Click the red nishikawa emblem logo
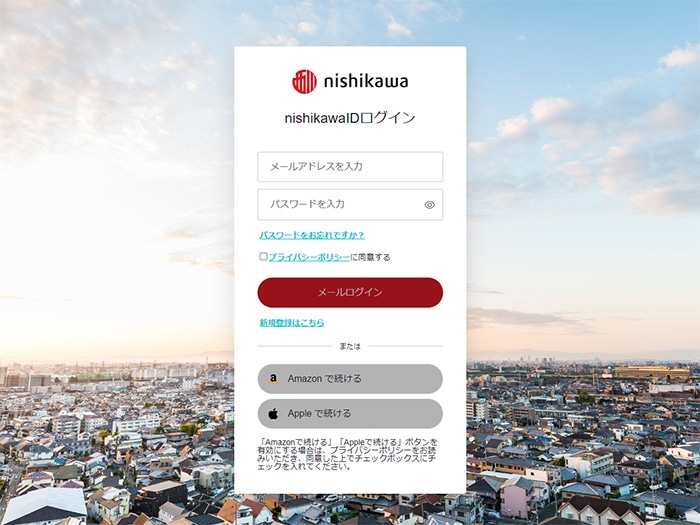 point(304,82)
